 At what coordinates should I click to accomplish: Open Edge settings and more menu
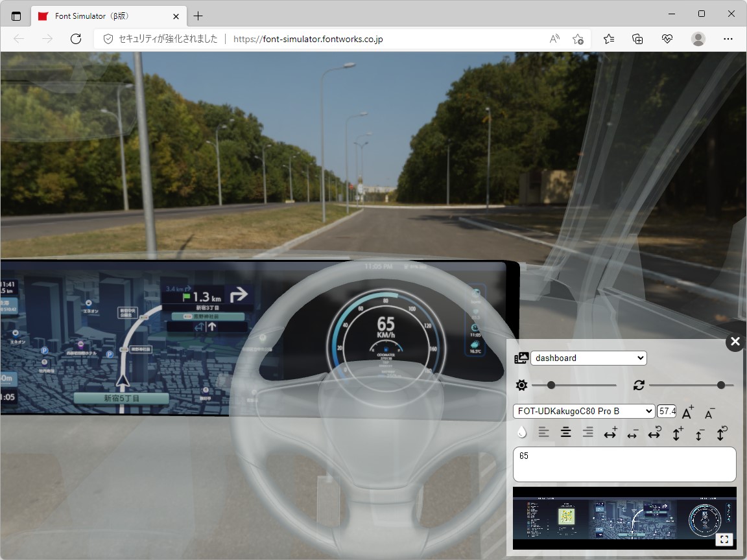[728, 39]
